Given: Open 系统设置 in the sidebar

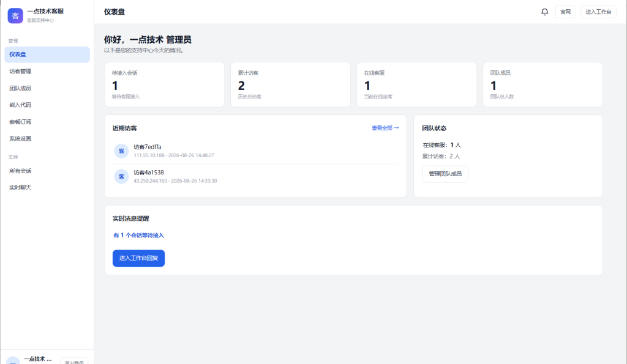Looking at the screenshot, I should (x=47, y=138).
